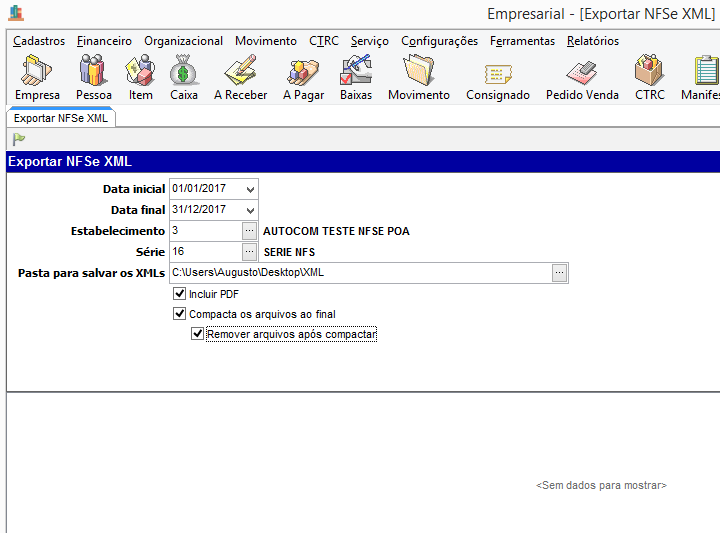Open the Pedido Venda icon

coord(582,78)
